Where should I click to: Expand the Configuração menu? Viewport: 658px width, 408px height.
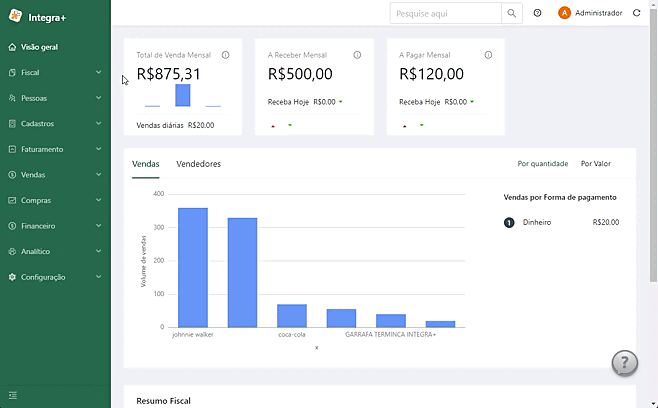coord(55,277)
